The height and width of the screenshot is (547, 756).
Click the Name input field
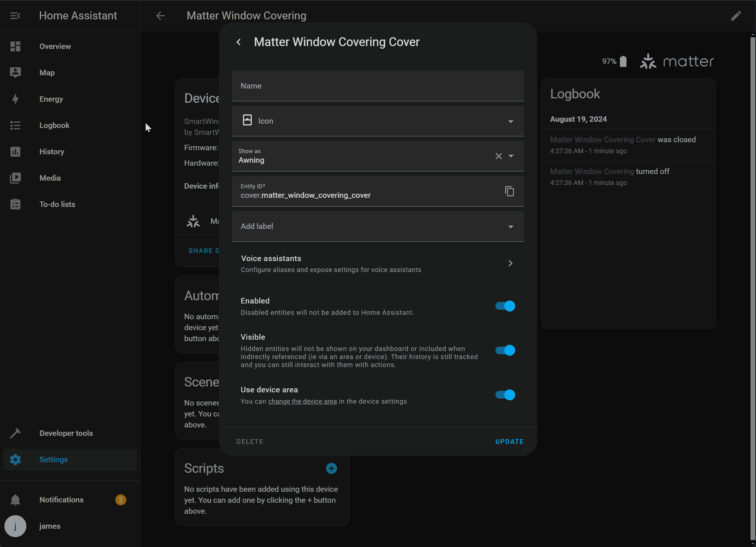coord(378,86)
